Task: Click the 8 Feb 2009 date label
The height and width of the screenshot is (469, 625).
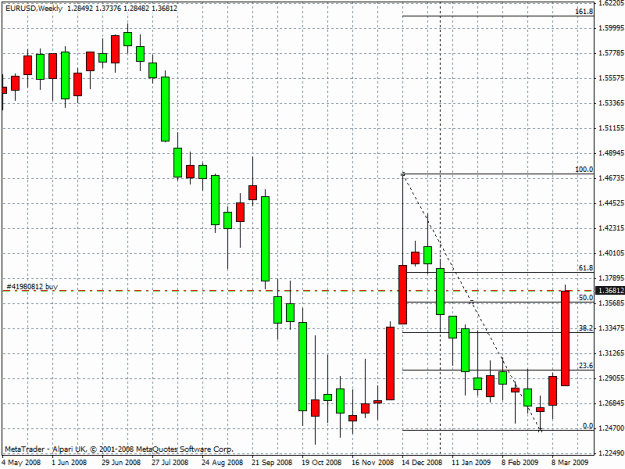Action: pos(520,462)
